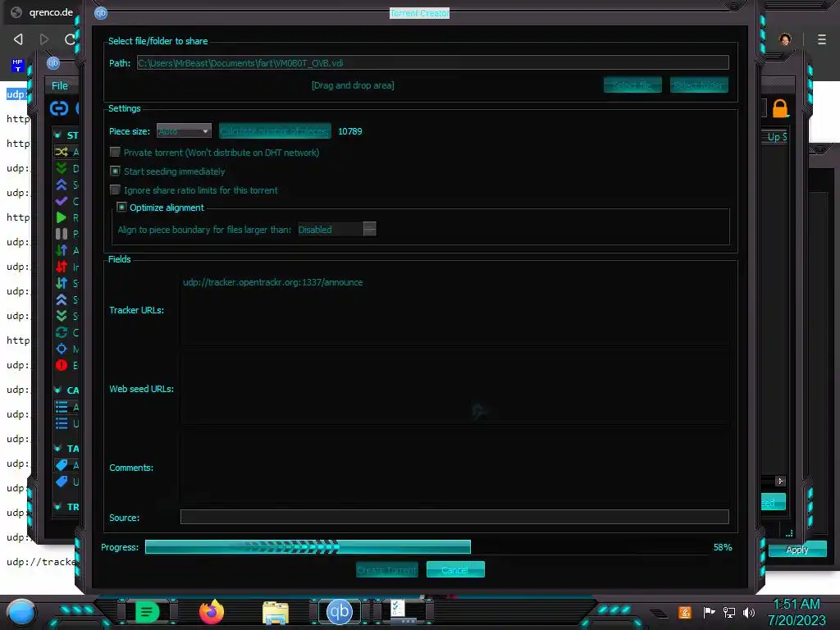This screenshot has width=840, height=630.
Task: Select the Resumed filter green play icon
Action: 61,217
